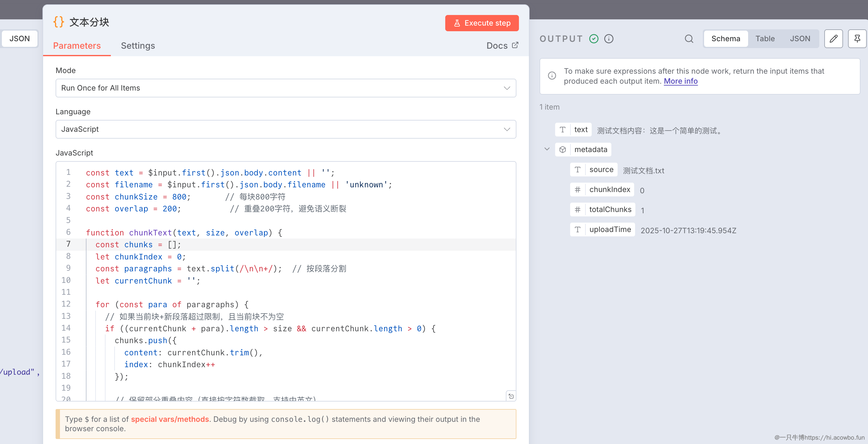Screen dimensions: 868x444
Task: Click the pencil edit output icon
Action: (833, 39)
